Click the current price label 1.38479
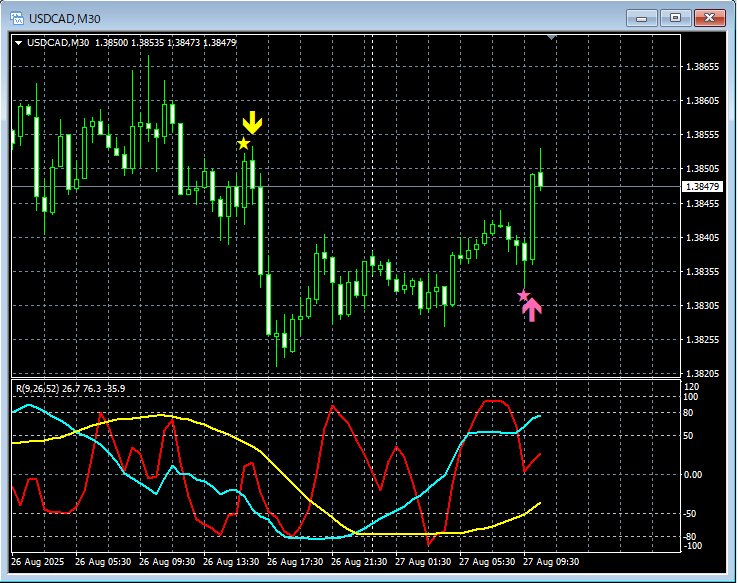738x583 pixels. 702,187
